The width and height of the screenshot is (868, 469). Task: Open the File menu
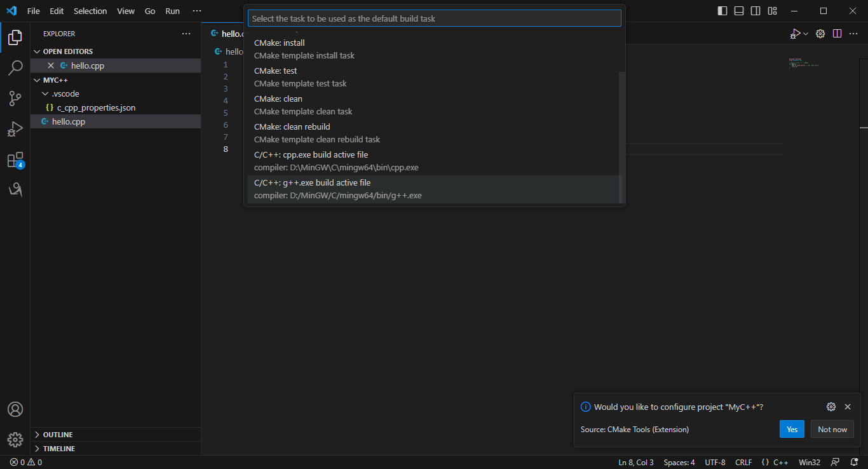[34, 11]
